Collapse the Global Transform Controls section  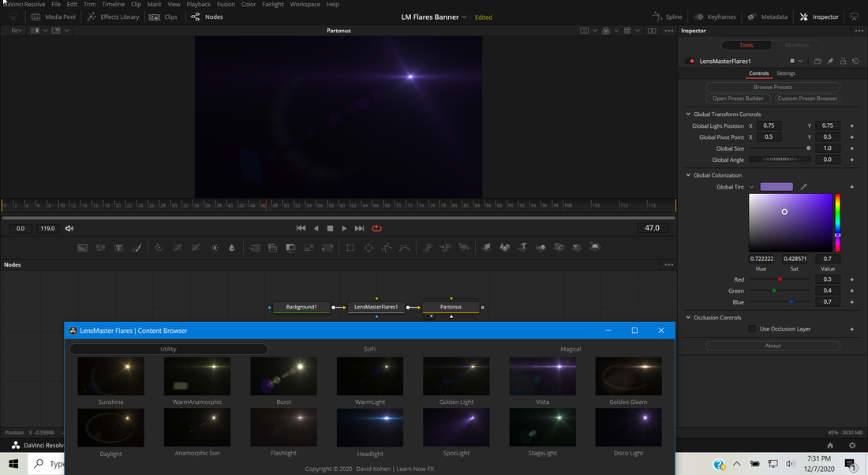coord(688,114)
